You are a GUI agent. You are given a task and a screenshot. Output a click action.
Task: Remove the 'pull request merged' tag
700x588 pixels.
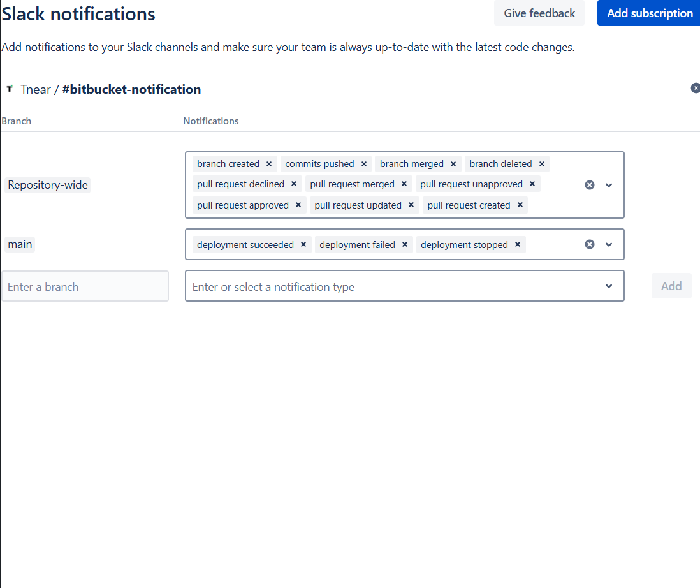[x=404, y=184]
